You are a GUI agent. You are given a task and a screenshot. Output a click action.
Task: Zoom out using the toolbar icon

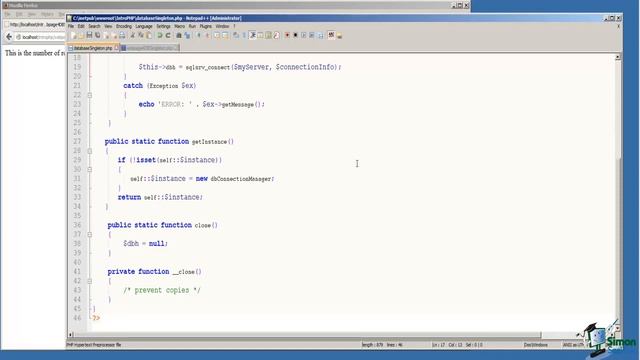tap(208, 36)
